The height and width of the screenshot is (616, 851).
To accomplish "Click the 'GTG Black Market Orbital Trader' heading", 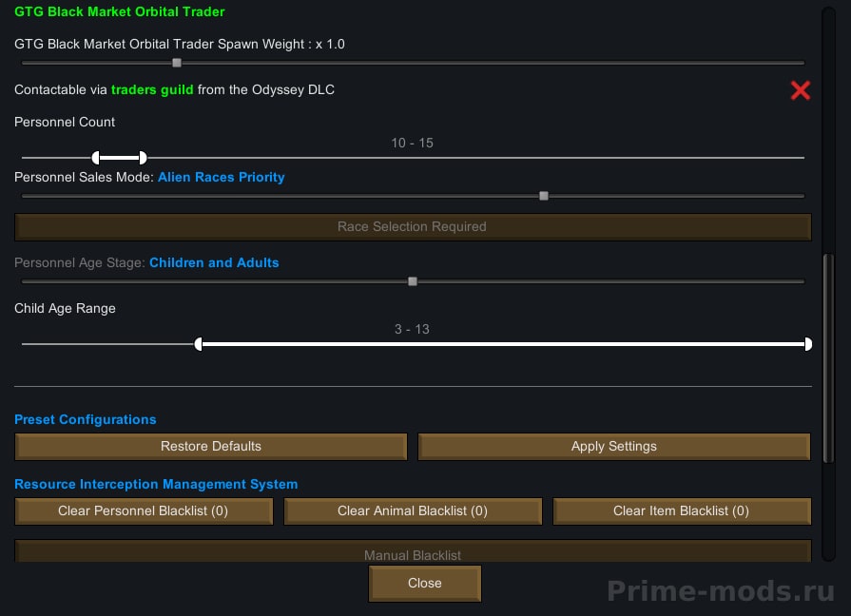I will [x=120, y=12].
